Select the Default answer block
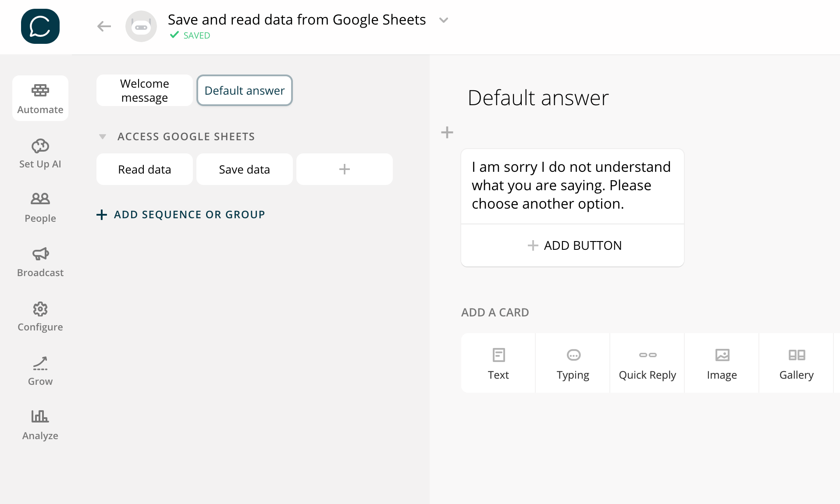The height and width of the screenshot is (504, 840). click(x=245, y=91)
